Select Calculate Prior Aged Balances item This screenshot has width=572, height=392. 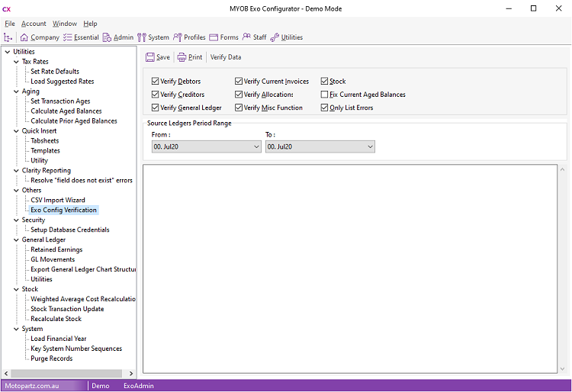pyautogui.click(x=74, y=120)
